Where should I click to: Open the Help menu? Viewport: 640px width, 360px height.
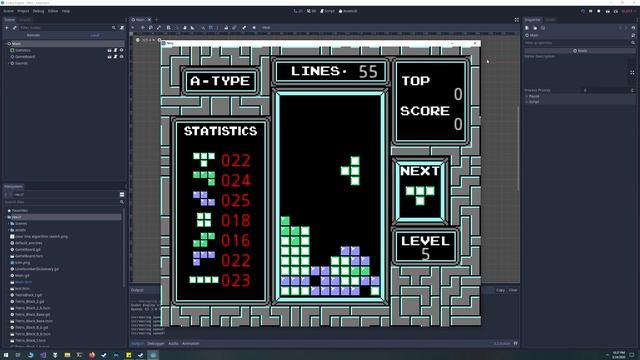[66, 11]
